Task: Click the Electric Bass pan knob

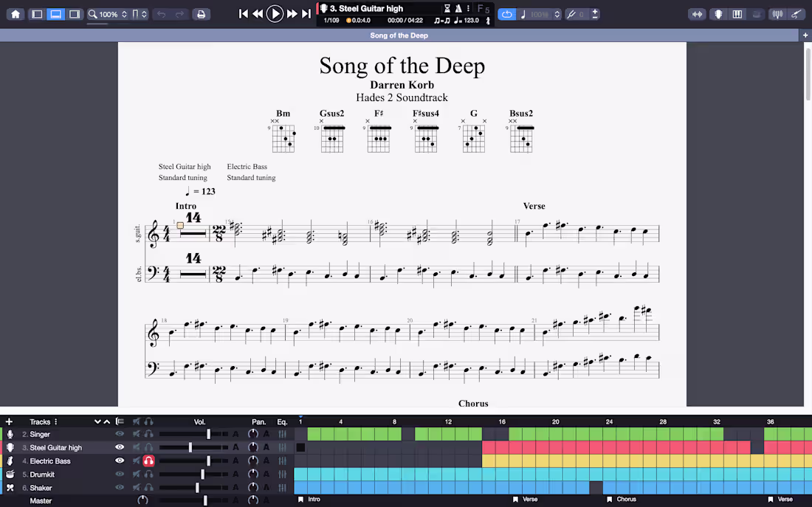Action: (x=252, y=461)
